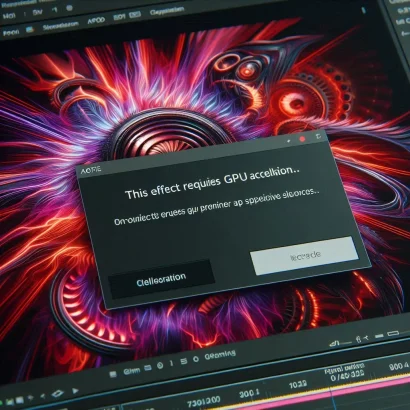Click the small circle icon in the top toolbar
Viewport: 410px width, 410px height.
coord(69,8)
